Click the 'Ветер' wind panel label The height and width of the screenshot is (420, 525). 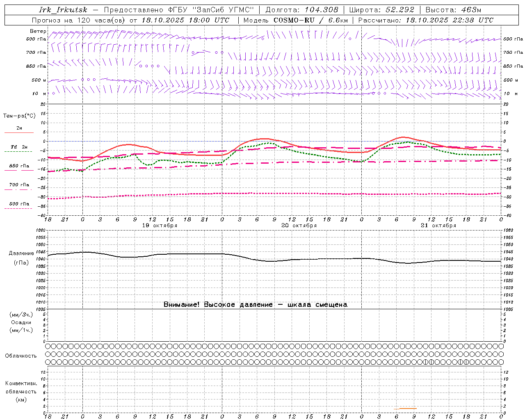tap(38, 31)
